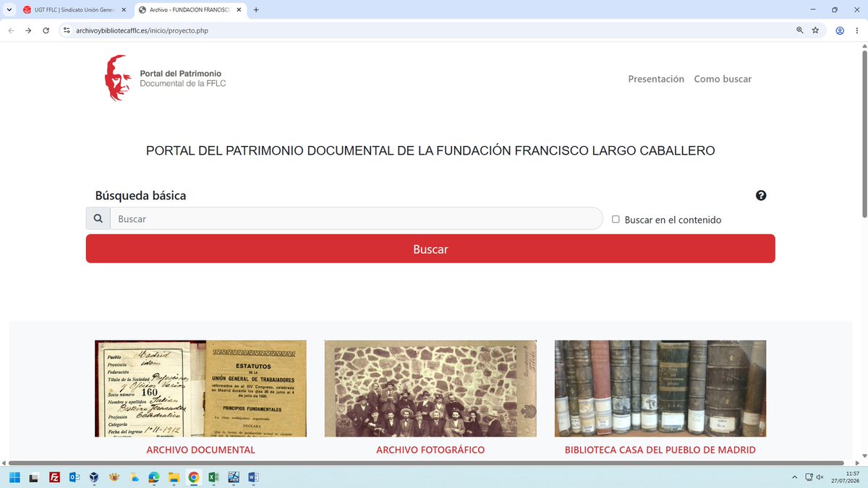The width and height of the screenshot is (868, 488).
Task: Click the red Buscar button
Action: 430,249
